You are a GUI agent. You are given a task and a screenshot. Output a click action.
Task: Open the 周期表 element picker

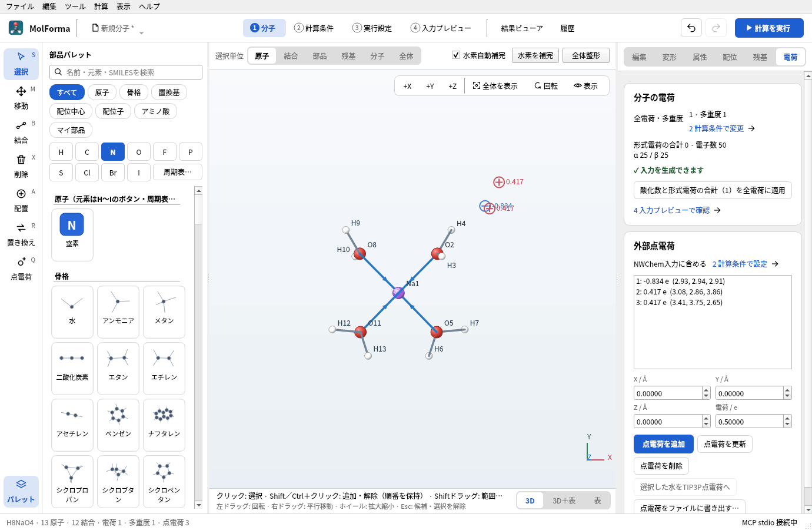pos(177,172)
